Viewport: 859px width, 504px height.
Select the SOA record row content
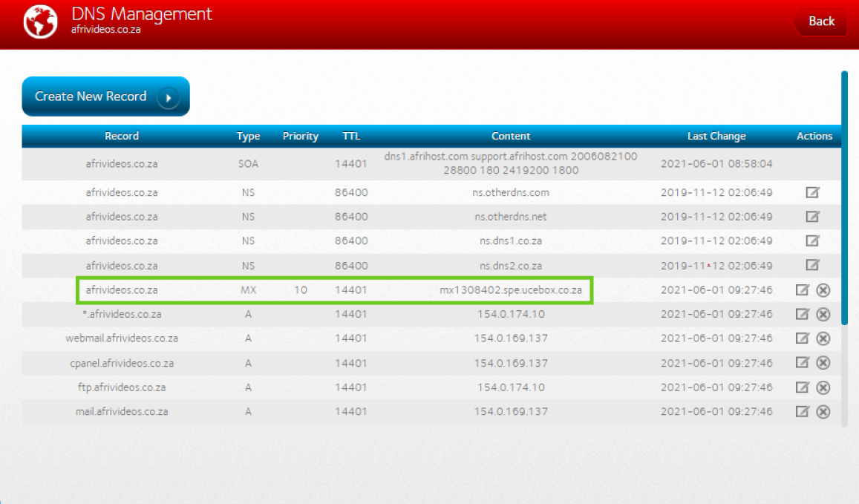pos(511,163)
